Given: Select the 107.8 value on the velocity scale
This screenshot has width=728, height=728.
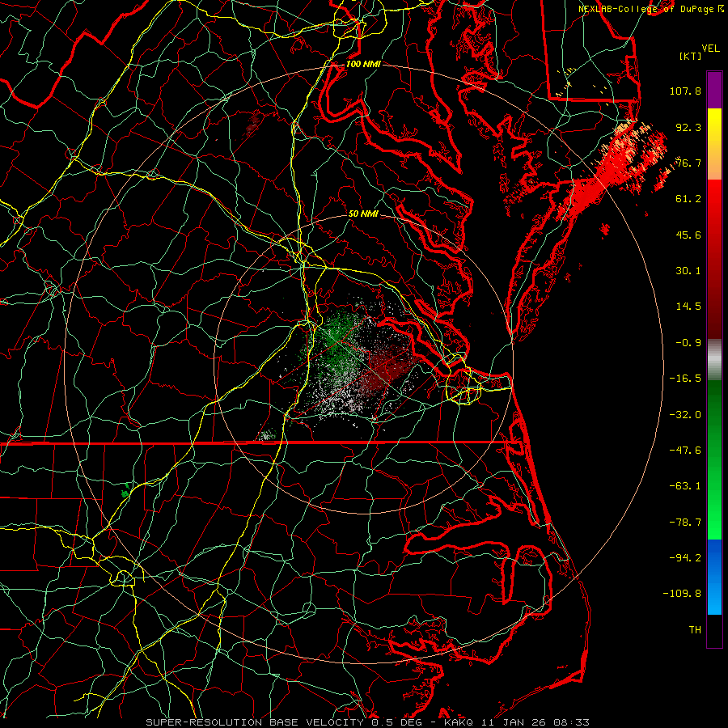Looking at the screenshot, I should point(685,91).
